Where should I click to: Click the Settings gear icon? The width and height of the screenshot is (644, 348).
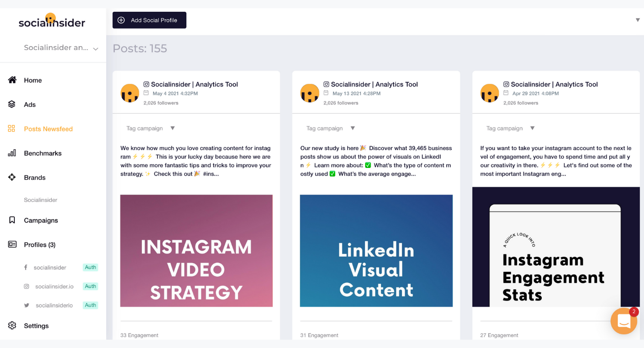click(12, 325)
